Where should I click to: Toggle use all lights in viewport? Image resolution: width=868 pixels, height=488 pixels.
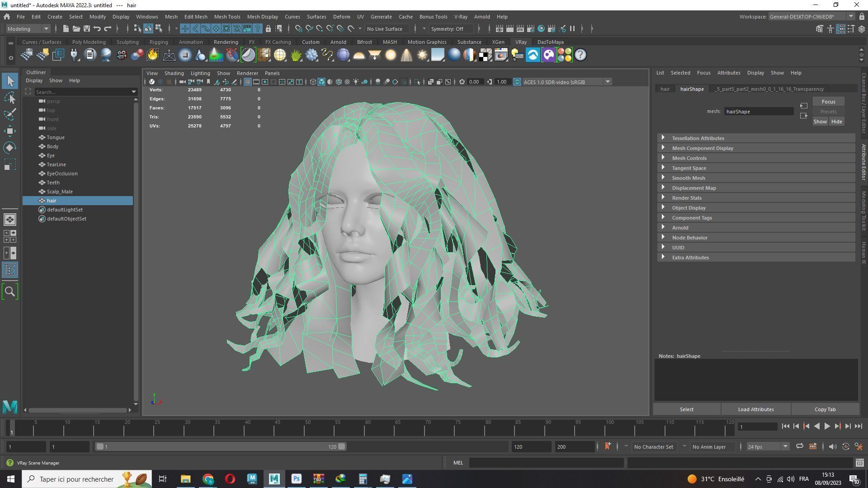pos(356,82)
